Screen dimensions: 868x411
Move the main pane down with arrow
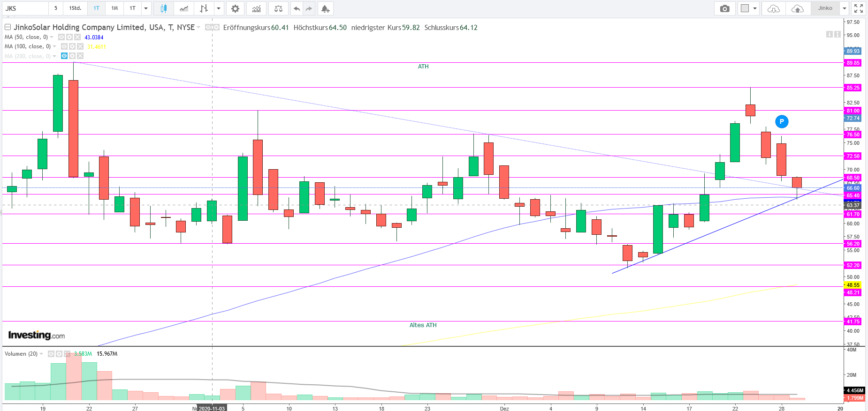coord(829,34)
